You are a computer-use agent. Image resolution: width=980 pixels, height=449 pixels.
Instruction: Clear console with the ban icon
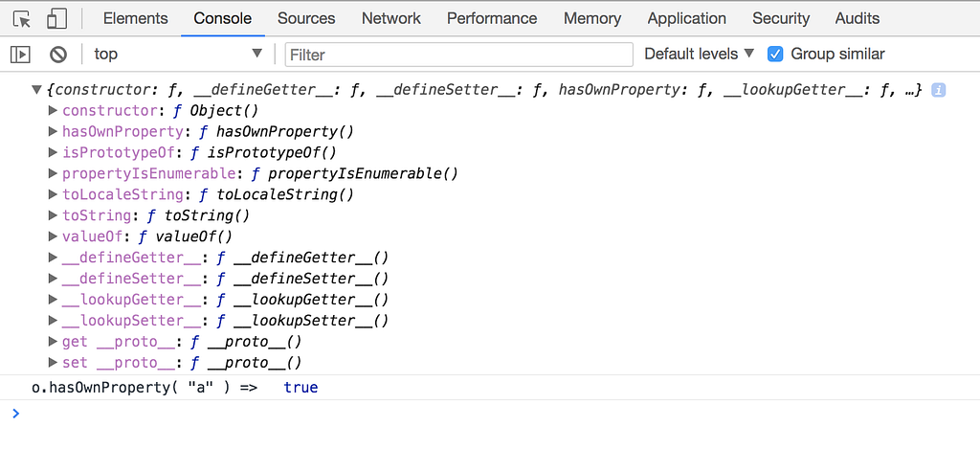58,55
